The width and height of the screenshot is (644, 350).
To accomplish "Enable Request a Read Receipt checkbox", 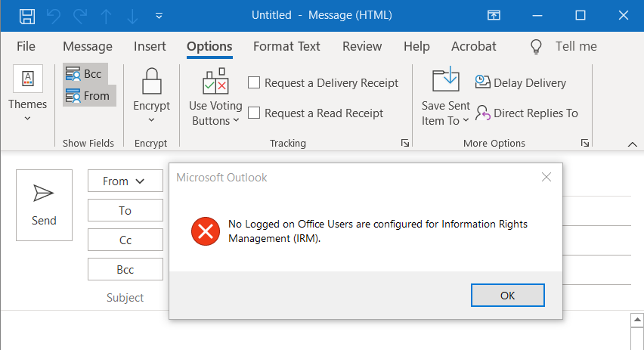I will pos(254,113).
